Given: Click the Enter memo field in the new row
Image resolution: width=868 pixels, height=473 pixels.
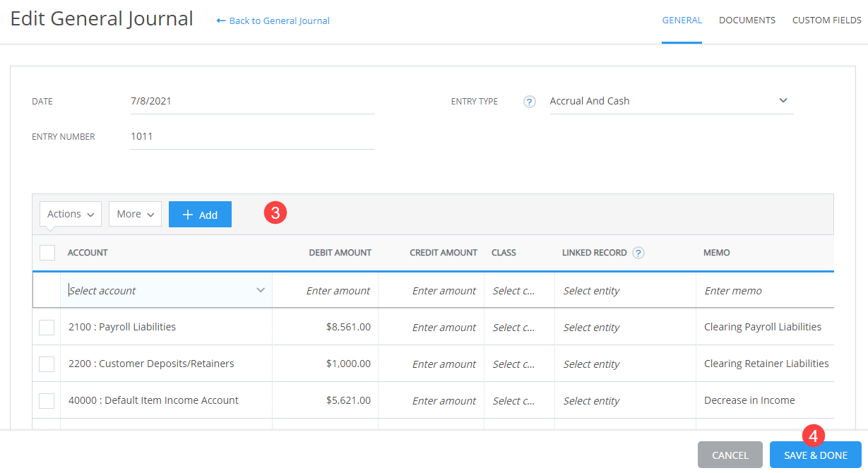Looking at the screenshot, I should [x=749, y=289].
